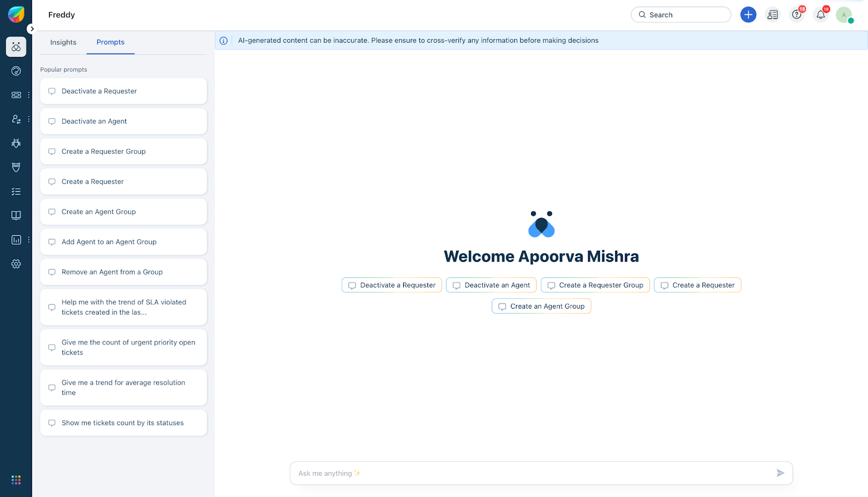Viewport: 868px width, 497px height.
Task: Open the Solutions book sidebar icon
Action: pos(16,215)
